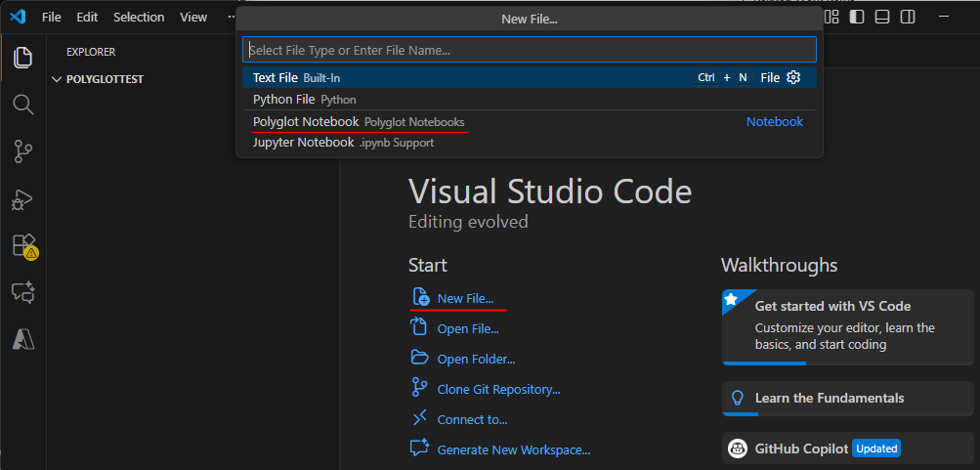Focus the Select File Type input field
This screenshot has width=980, height=470.
click(530, 50)
